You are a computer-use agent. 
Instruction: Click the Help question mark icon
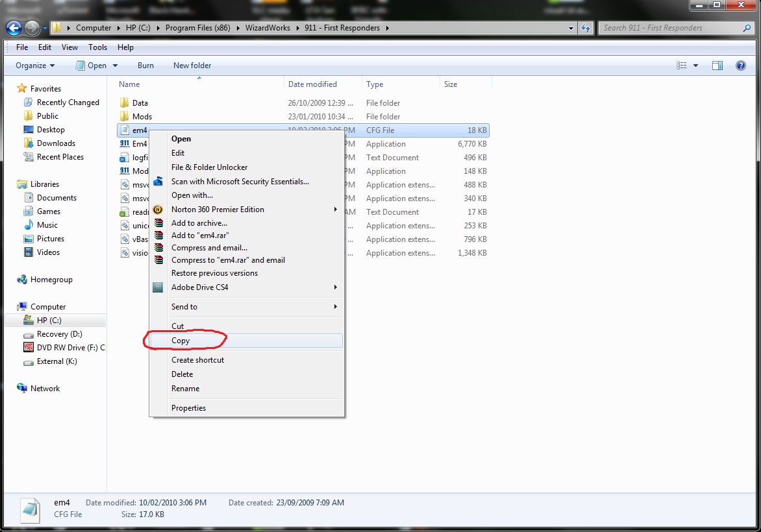coord(741,66)
